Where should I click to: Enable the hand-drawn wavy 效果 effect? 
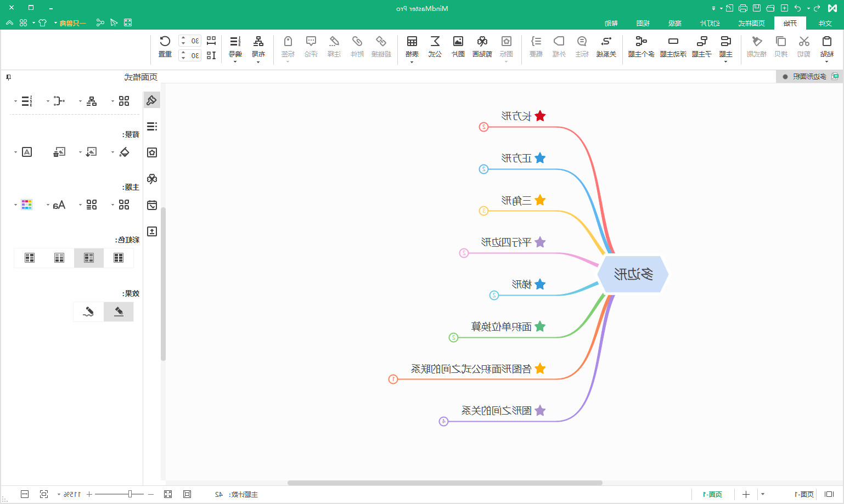pyautogui.click(x=88, y=312)
